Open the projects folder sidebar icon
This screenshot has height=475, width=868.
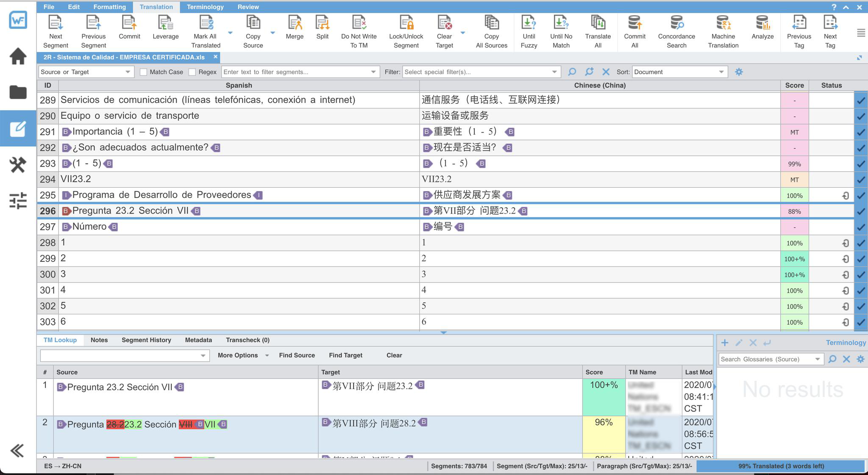tap(18, 92)
